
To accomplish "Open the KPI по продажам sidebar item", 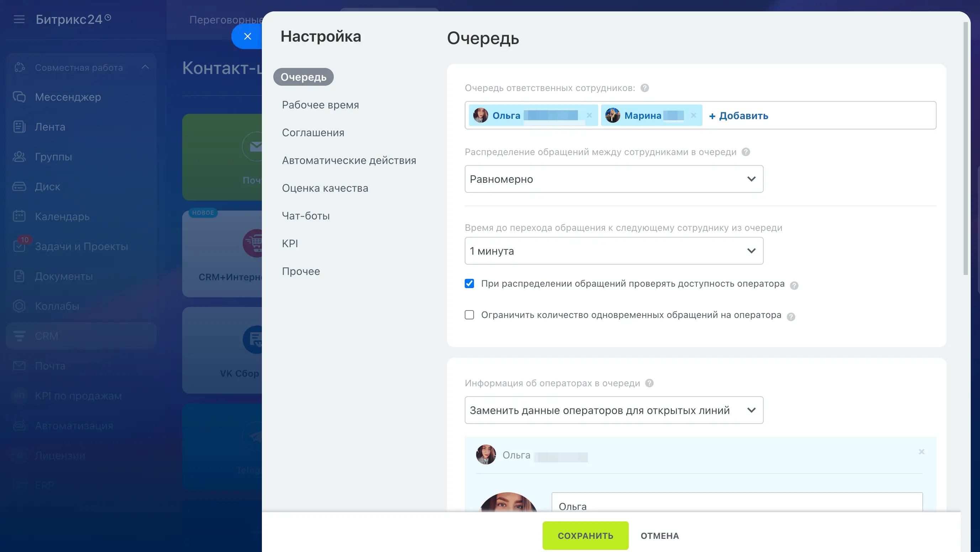I will click(78, 396).
